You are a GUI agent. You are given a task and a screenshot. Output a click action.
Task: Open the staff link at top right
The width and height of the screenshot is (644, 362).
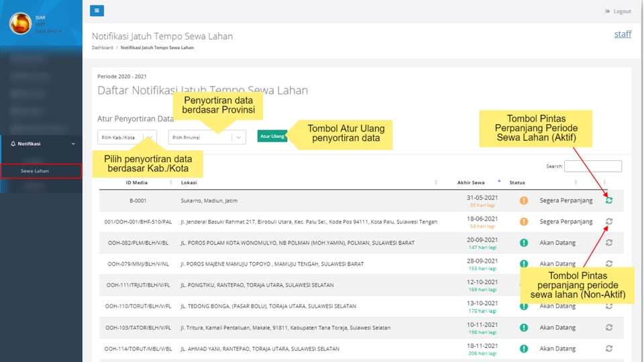tap(623, 34)
